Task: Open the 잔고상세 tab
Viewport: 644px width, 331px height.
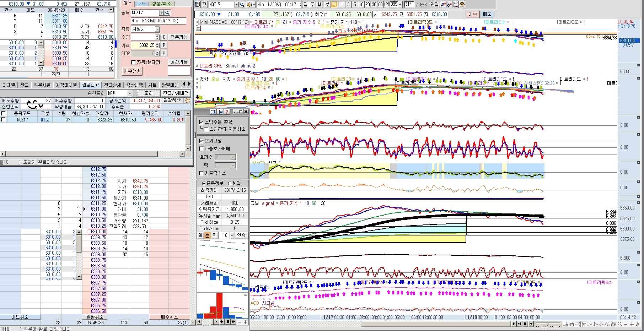Action: tap(112, 85)
